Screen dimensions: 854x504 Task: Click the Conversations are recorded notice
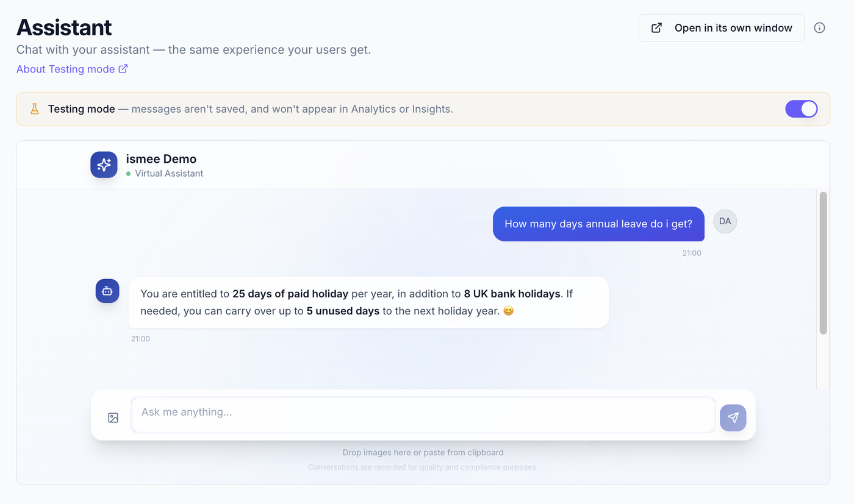point(423,467)
